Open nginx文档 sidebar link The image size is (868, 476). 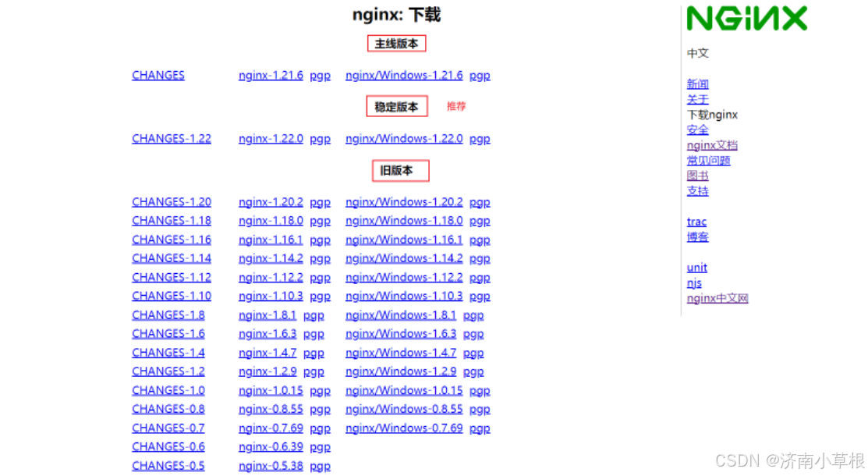pyautogui.click(x=712, y=145)
